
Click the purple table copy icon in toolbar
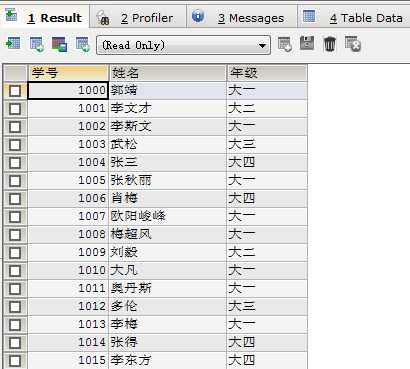59,44
